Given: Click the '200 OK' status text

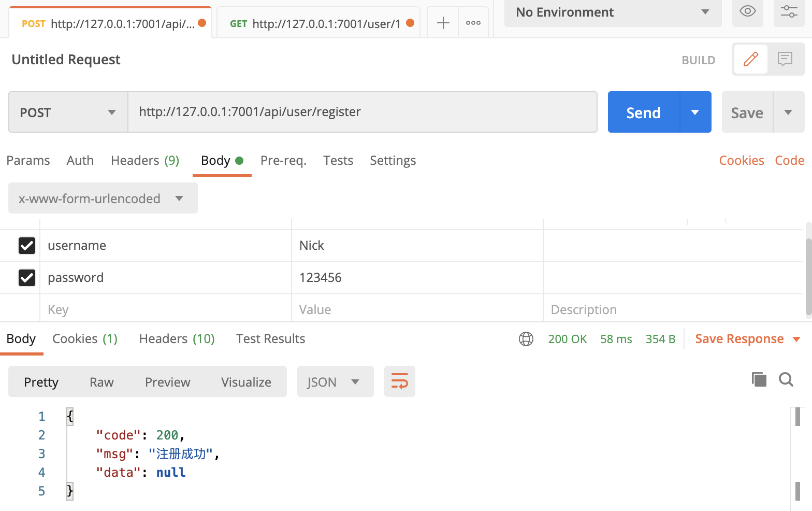Looking at the screenshot, I should pyautogui.click(x=568, y=339).
